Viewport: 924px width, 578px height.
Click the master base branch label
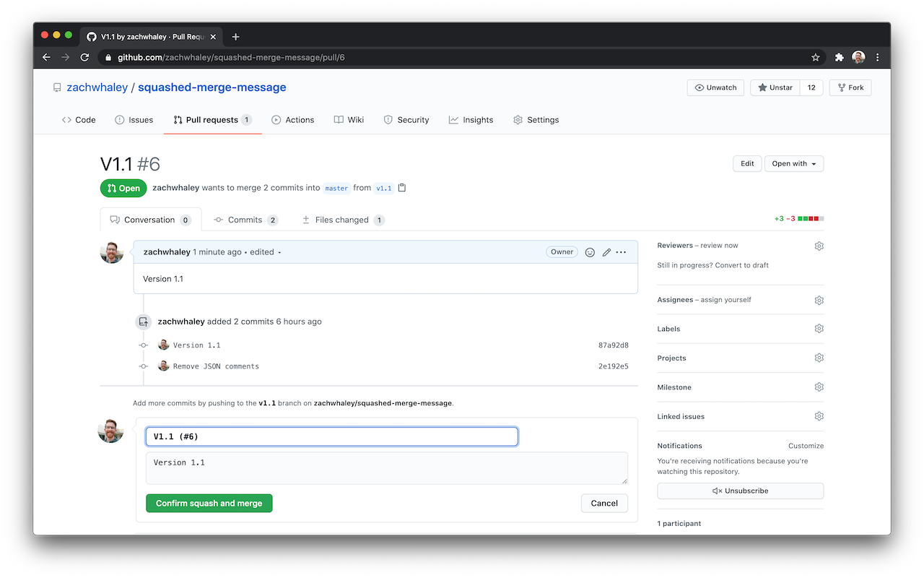click(336, 189)
